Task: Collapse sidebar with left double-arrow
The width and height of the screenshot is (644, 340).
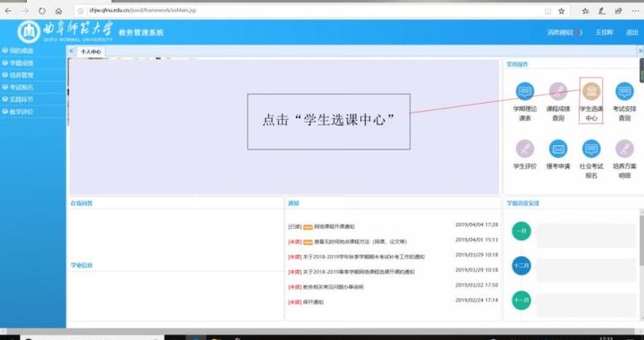Action: point(71,51)
